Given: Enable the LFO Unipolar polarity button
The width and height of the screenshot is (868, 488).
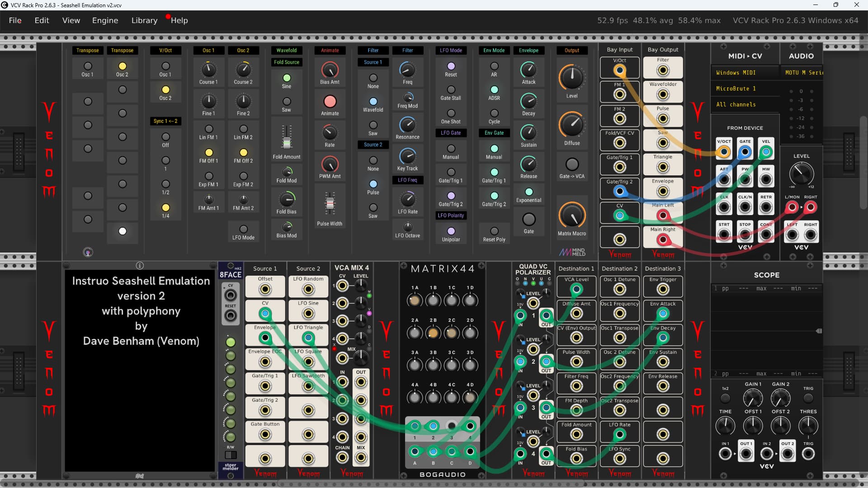Looking at the screenshot, I should click(451, 231).
